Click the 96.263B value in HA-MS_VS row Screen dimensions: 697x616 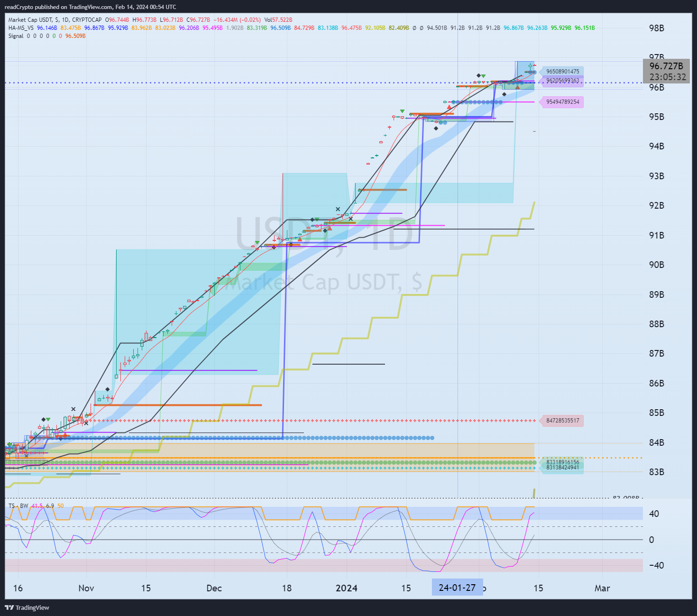point(537,28)
